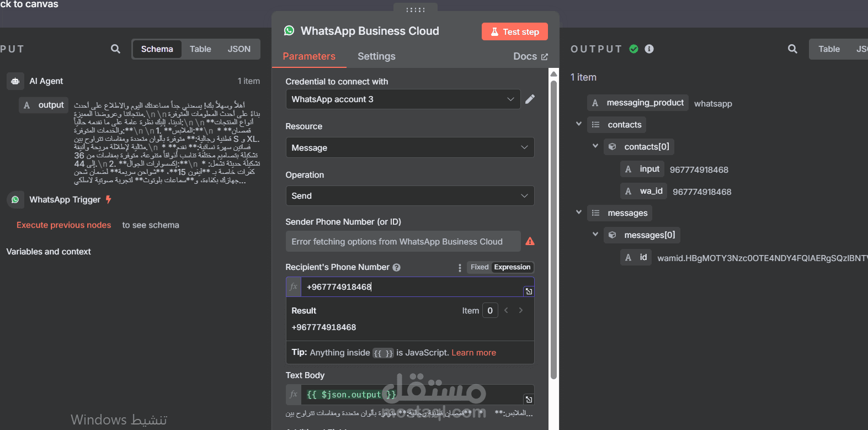Collapse the messages[0] object

pos(595,235)
